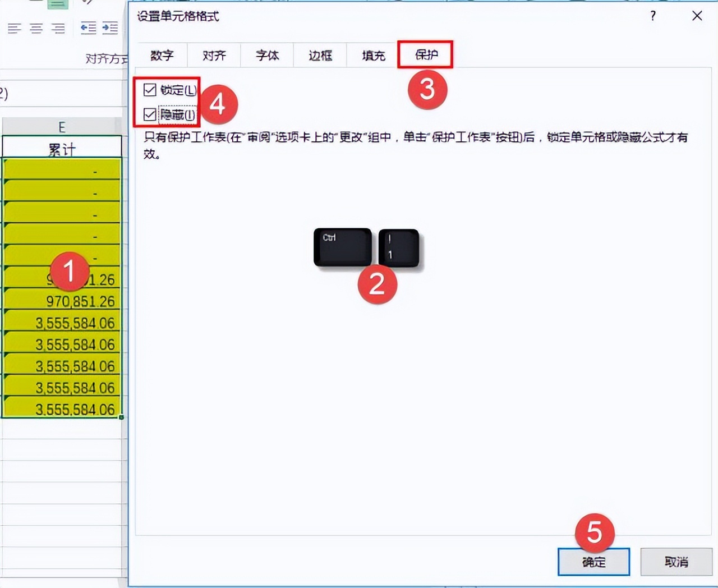Open the 边框 tab
Image resolution: width=718 pixels, height=588 pixels.
click(319, 55)
